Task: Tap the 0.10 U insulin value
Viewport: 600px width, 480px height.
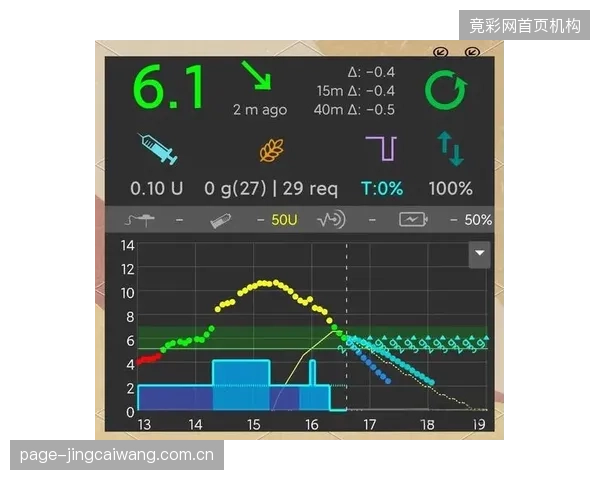Action: pos(157,188)
